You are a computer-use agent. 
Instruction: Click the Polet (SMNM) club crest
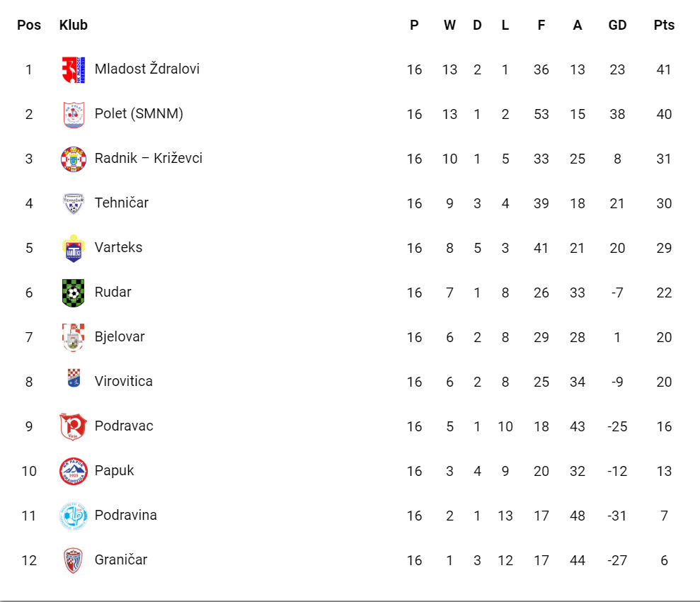tap(74, 115)
